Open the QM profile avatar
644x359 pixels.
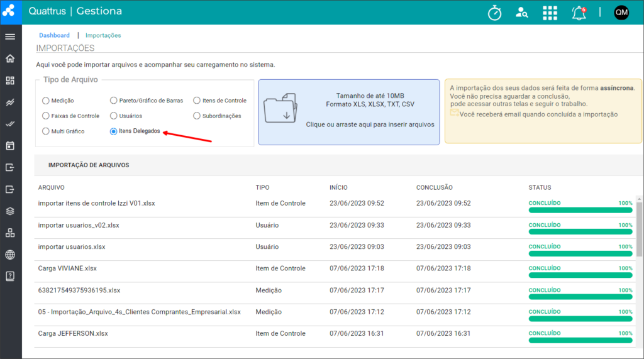pyautogui.click(x=621, y=13)
